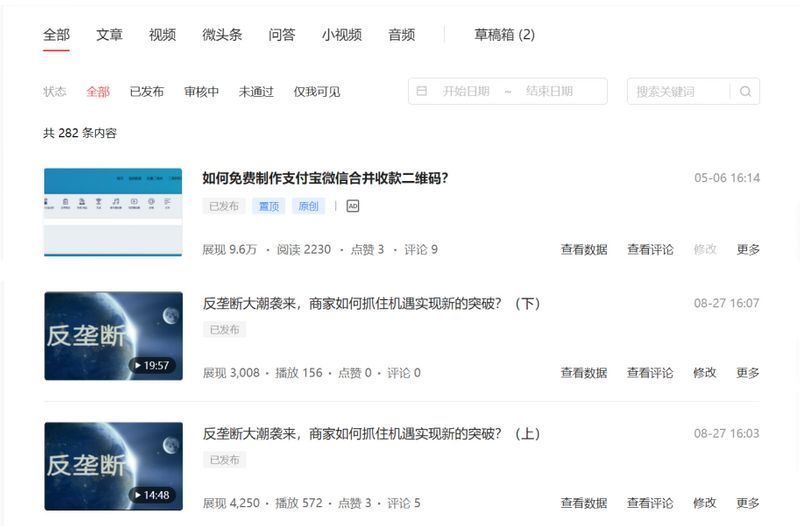Play the 19:57 anti-monopoly video thumbnail
The width and height of the screenshot is (800, 526).
coord(113,336)
